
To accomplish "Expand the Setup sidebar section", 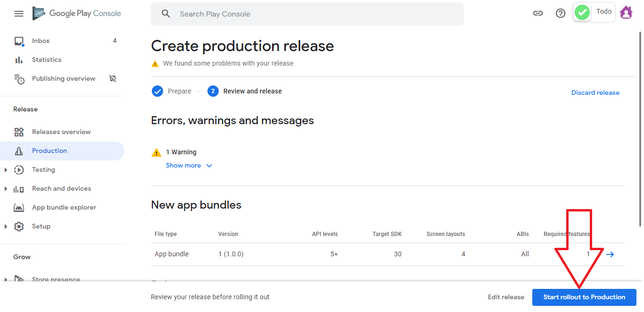I will tap(6, 227).
